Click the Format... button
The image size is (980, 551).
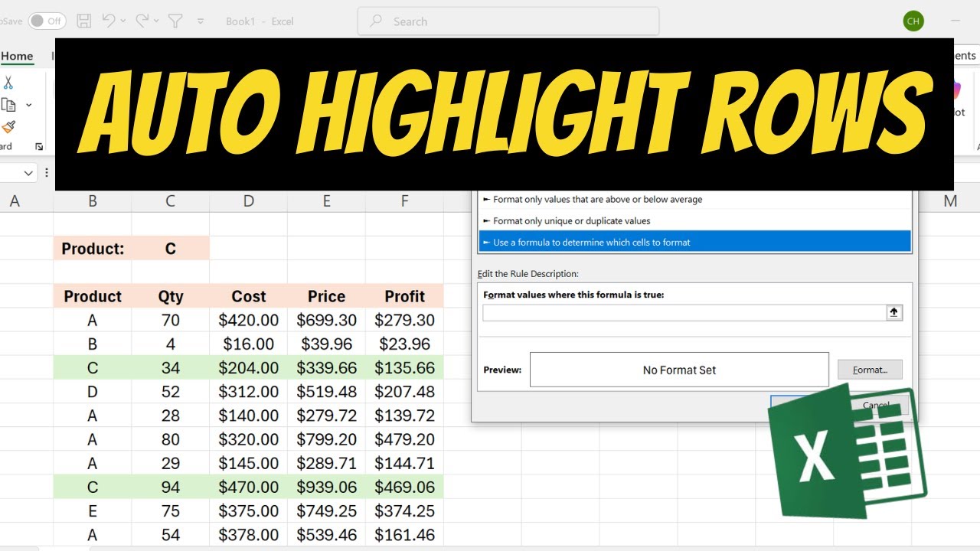[870, 370]
